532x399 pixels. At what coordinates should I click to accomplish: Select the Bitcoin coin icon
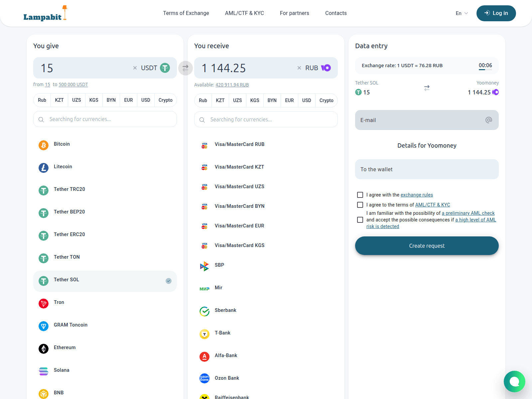pos(44,145)
